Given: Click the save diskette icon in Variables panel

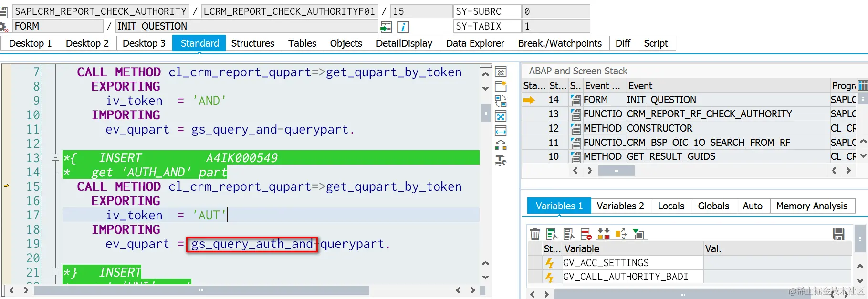Looking at the screenshot, I should pyautogui.click(x=838, y=234).
